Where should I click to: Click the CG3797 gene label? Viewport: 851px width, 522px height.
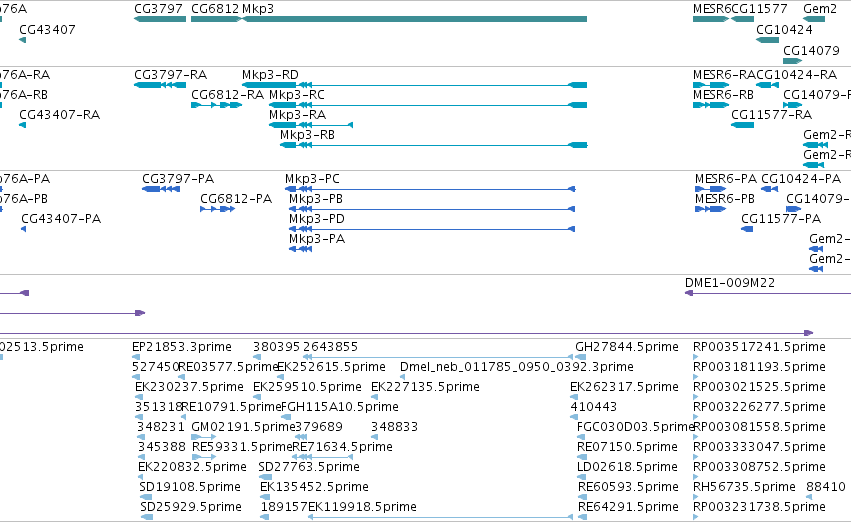coord(158,9)
